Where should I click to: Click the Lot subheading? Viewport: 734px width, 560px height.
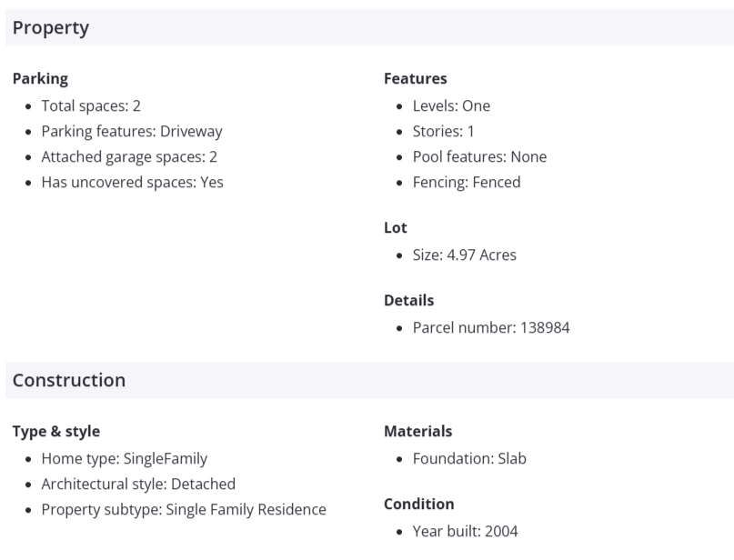[396, 228]
